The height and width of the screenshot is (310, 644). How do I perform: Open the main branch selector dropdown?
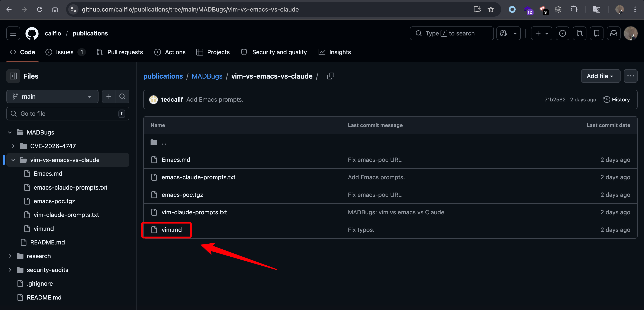[x=52, y=97]
